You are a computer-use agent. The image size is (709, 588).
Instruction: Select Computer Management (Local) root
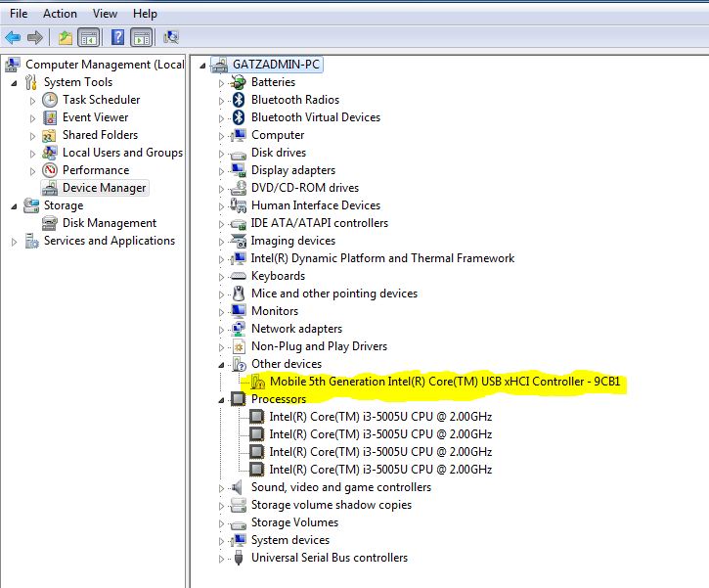click(105, 65)
